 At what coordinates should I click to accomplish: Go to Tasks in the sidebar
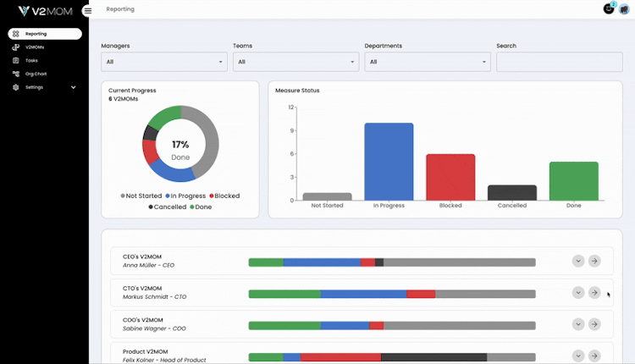[x=31, y=61]
